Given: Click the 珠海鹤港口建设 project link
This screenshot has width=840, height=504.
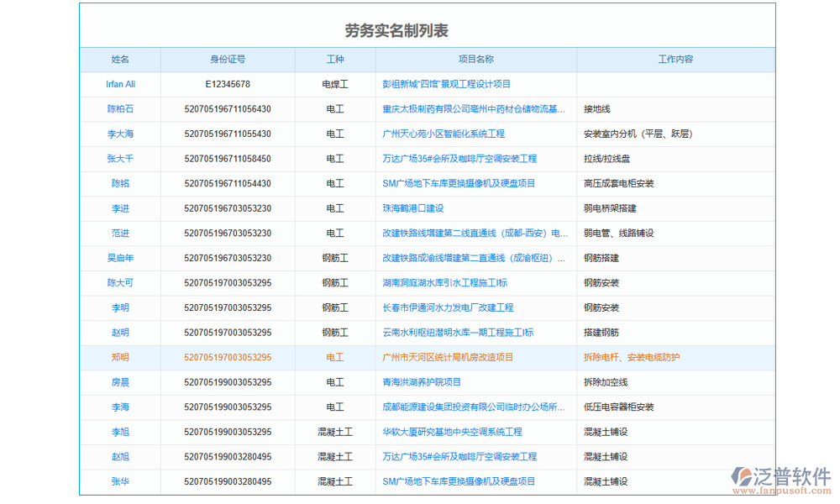Looking at the screenshot, I should point(412,208).
